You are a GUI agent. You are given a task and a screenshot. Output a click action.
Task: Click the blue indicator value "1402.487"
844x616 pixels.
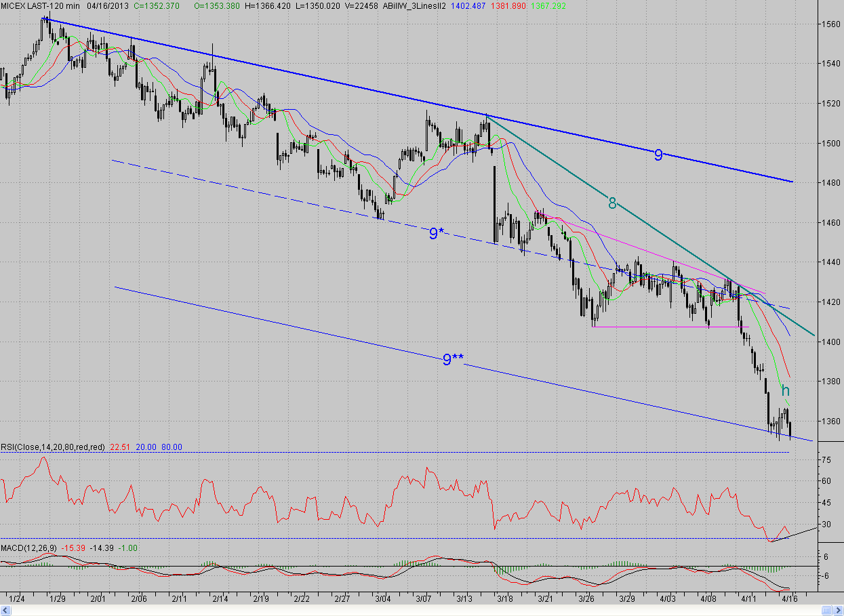click(x=468, y=5)
